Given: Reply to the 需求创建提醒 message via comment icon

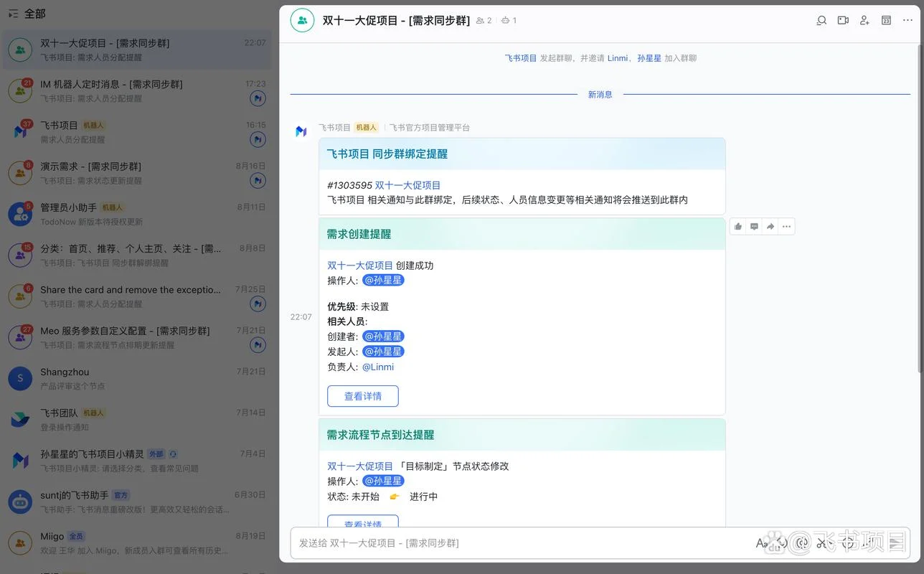Looking at the screenshot, I should point(754,227).
